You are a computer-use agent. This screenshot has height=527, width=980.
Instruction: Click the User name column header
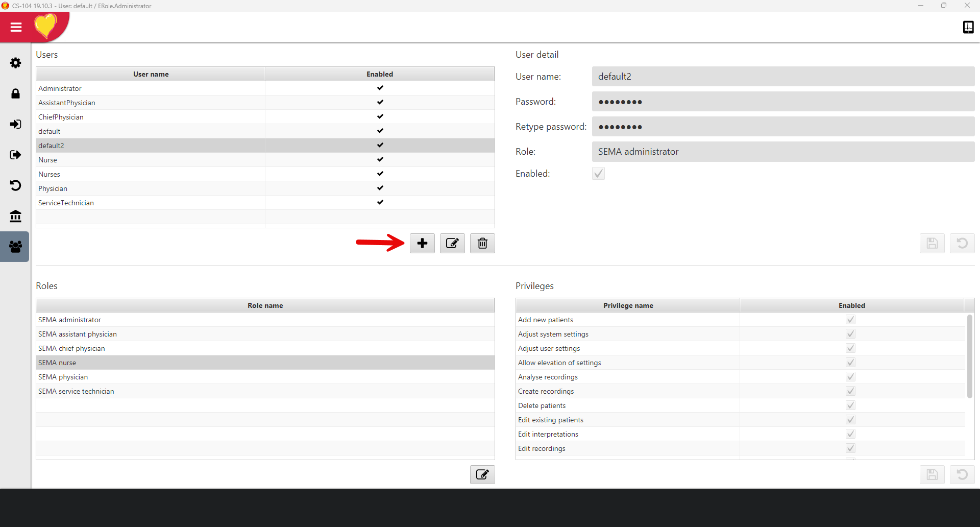(x=151, y=74)
